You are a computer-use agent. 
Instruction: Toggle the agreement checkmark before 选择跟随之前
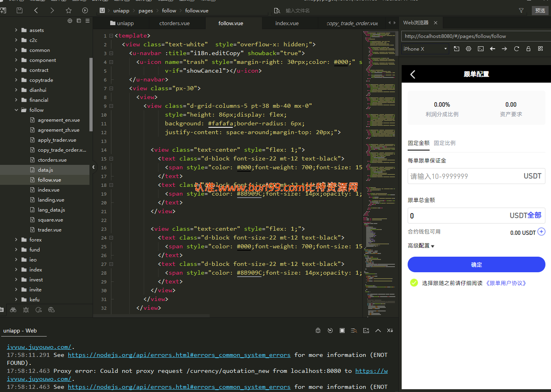click(414, 283)
